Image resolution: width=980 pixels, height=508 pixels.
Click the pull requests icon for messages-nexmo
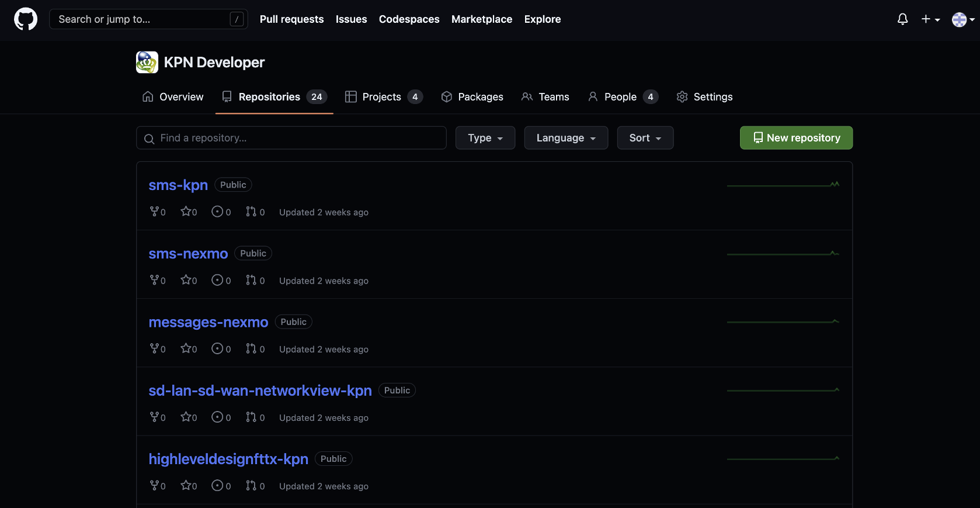coord(251,348)
